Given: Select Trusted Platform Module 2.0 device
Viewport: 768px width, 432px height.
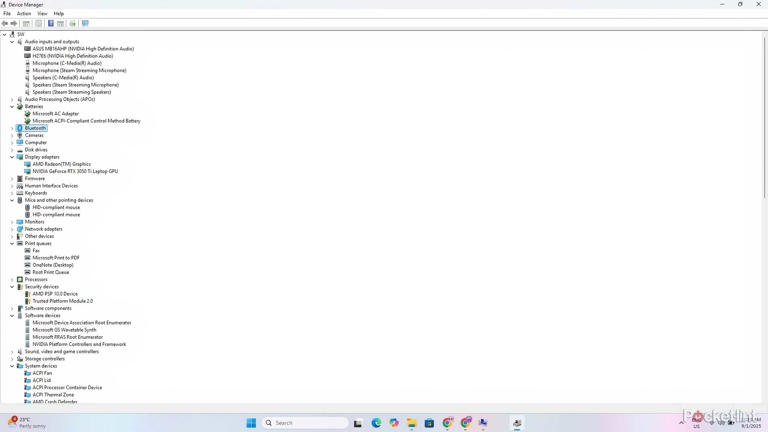Looking at the screenshot, I should 63,301.
